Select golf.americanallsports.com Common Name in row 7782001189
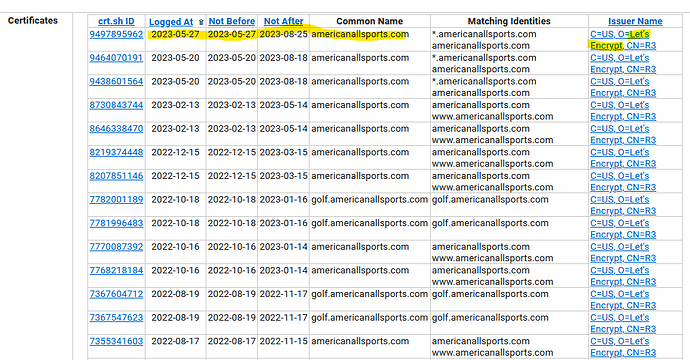The image size is (690, 360). point(370,199)
